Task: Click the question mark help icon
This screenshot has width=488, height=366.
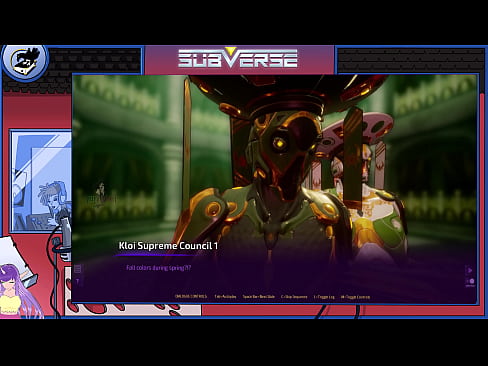Action: point(78,282)
